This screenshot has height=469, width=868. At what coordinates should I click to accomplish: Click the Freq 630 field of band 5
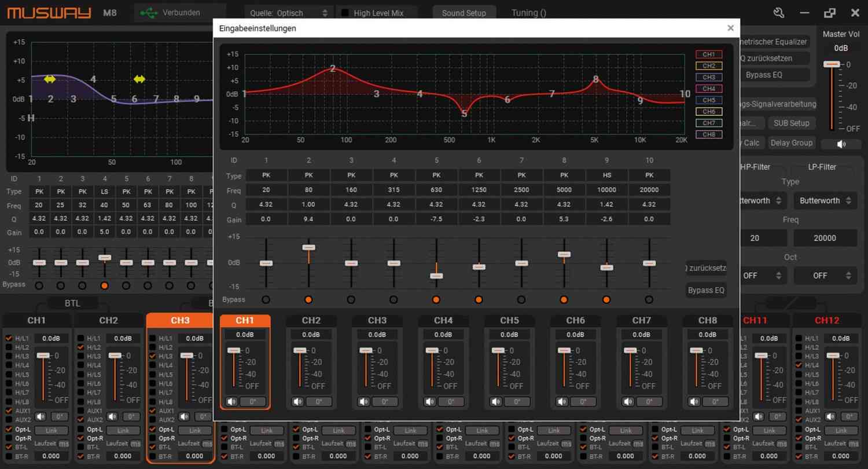[436, 189]
